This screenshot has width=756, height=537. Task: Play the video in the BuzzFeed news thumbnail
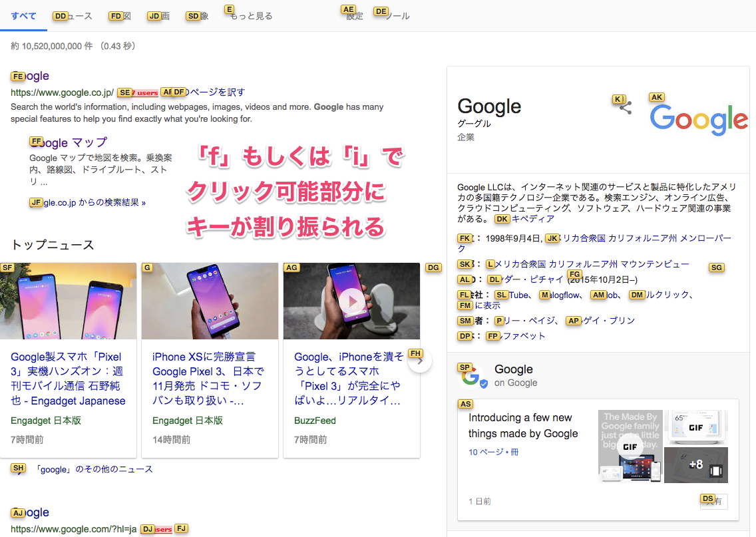click(351, 301)
